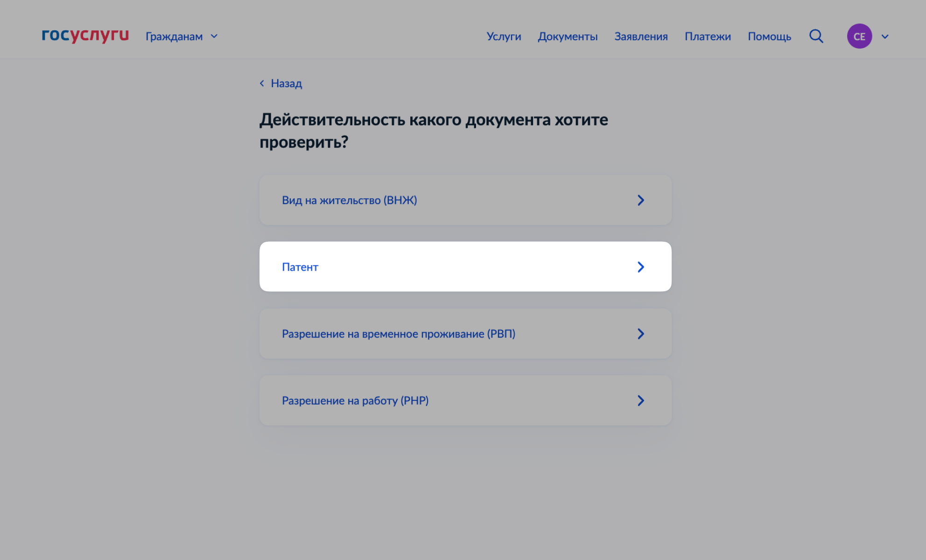Screen dimensions: 926x560
Task: Choose Вид на жительство (ВНЖ) option
Action: coord(465,200)
